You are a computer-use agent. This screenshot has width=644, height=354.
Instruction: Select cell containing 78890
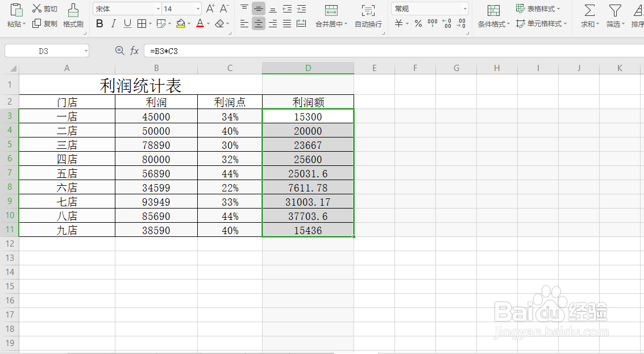coord(156,145)
